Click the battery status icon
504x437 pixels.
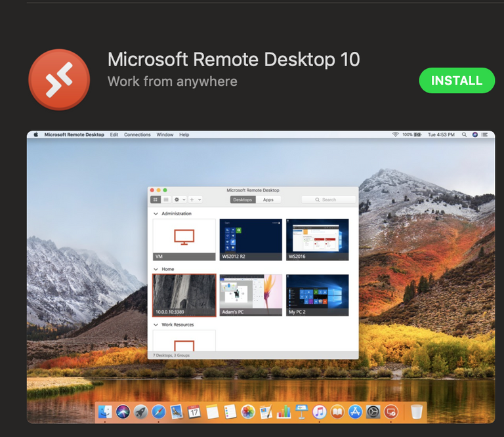pos(417,135)
